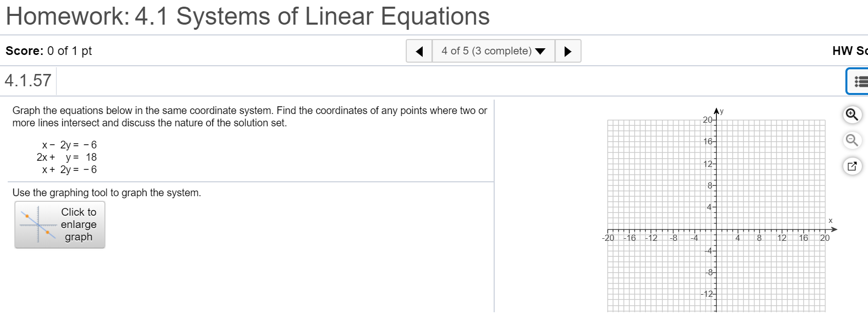The width and height of the screenshot is (868, 322).
Task: Click the external-link arrow icon beside the graph
Action: [x=852, y=166]
